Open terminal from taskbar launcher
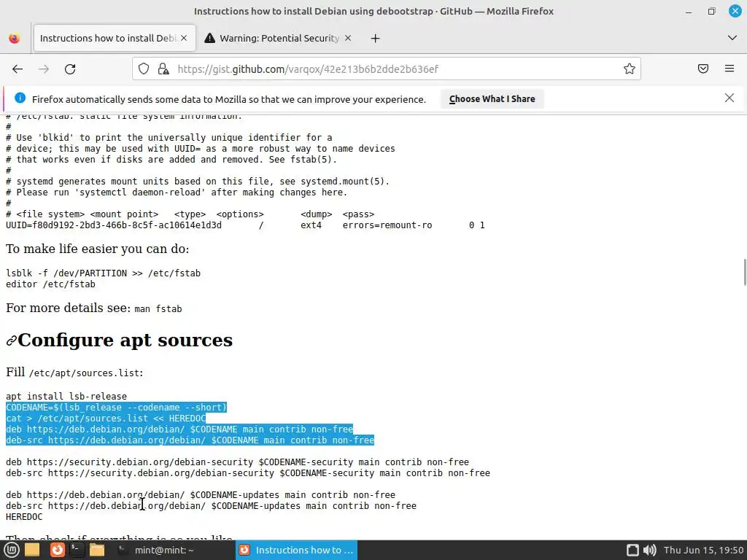This screenshot has width=747, height=560. (76, 550)
